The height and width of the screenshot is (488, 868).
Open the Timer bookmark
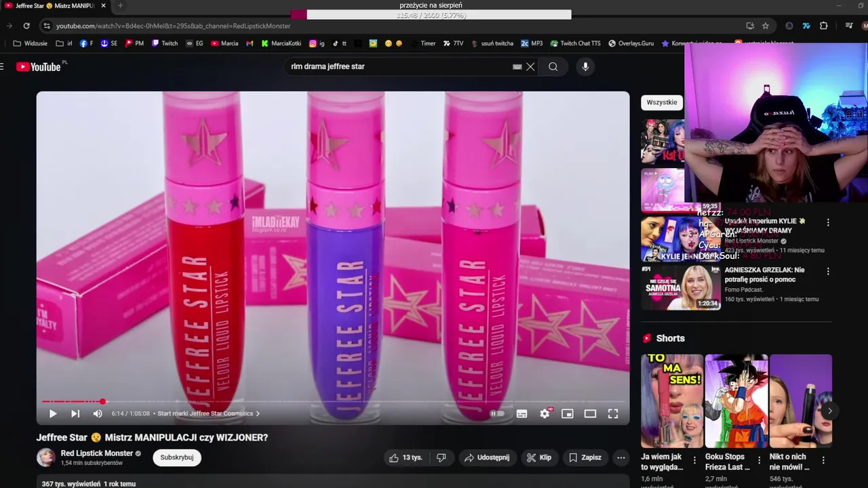(423, 43)
